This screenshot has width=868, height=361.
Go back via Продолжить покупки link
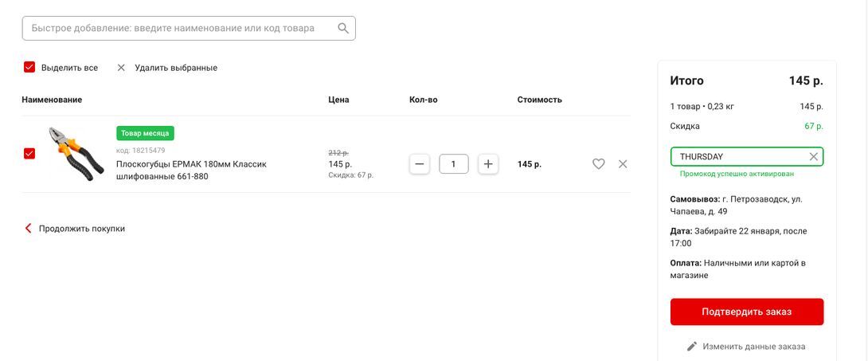pos(82,229)
